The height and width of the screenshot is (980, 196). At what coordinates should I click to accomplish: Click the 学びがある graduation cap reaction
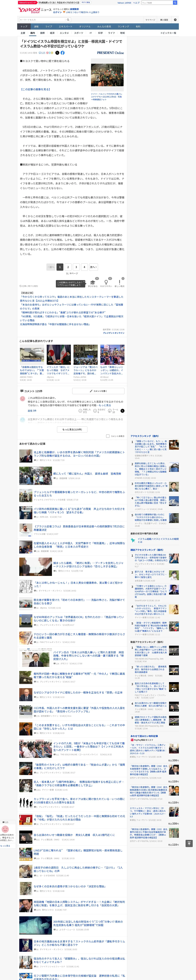[92, 283]
